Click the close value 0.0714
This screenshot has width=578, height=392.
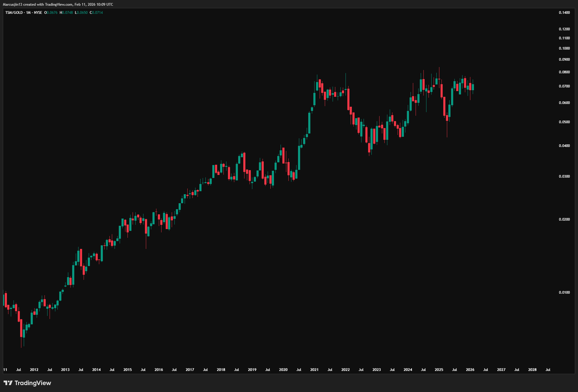coord(97,13)
